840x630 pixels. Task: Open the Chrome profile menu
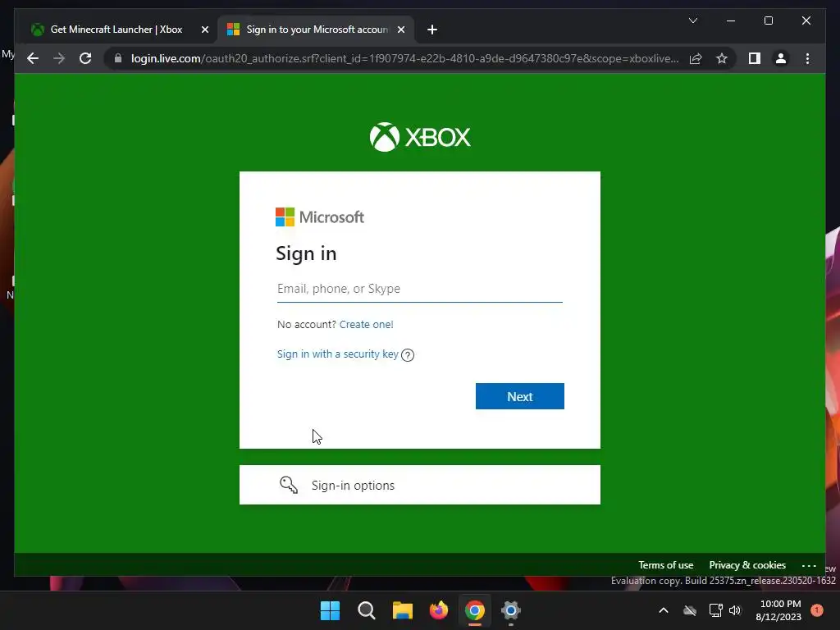(781, 58)
